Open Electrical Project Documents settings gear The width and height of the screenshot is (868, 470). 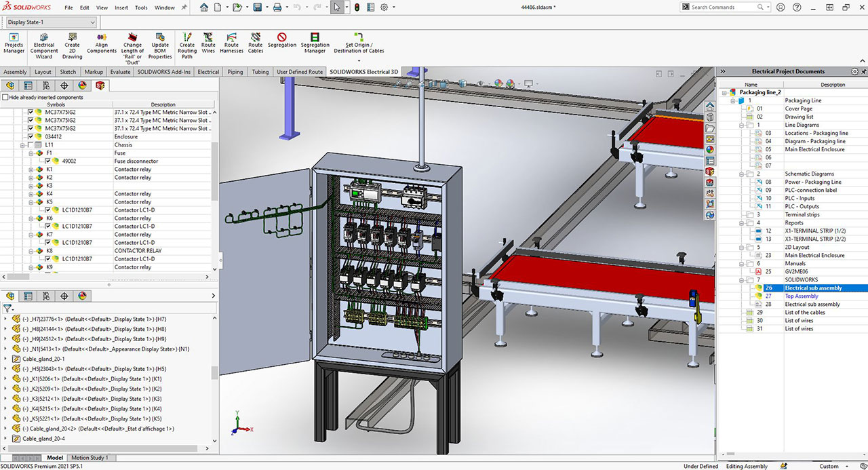(x=854, y=71)
